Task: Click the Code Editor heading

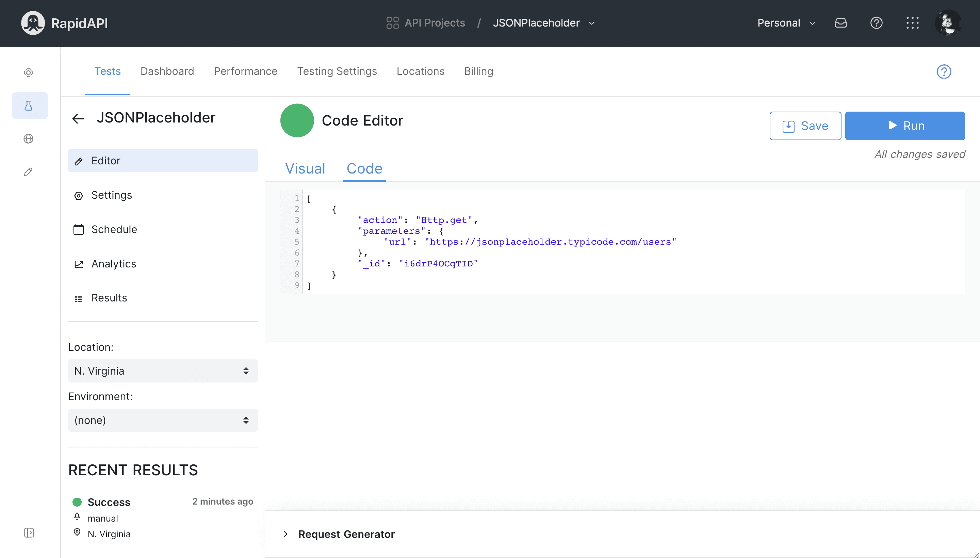Action: (362, 120)
